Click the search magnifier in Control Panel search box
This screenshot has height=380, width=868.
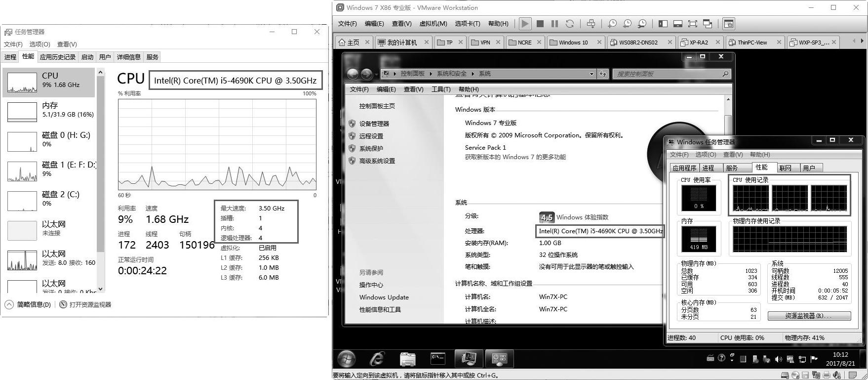pos(725,74)
